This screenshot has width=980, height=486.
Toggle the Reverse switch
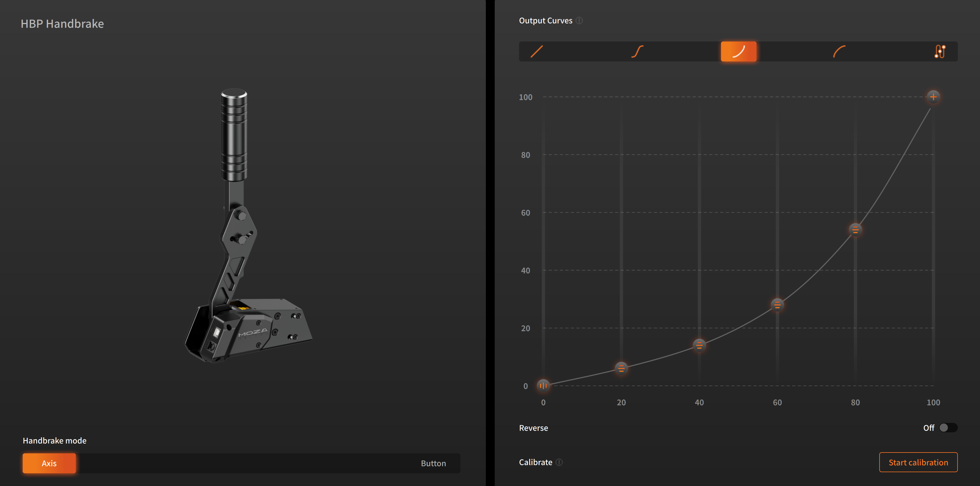[948, 428]
